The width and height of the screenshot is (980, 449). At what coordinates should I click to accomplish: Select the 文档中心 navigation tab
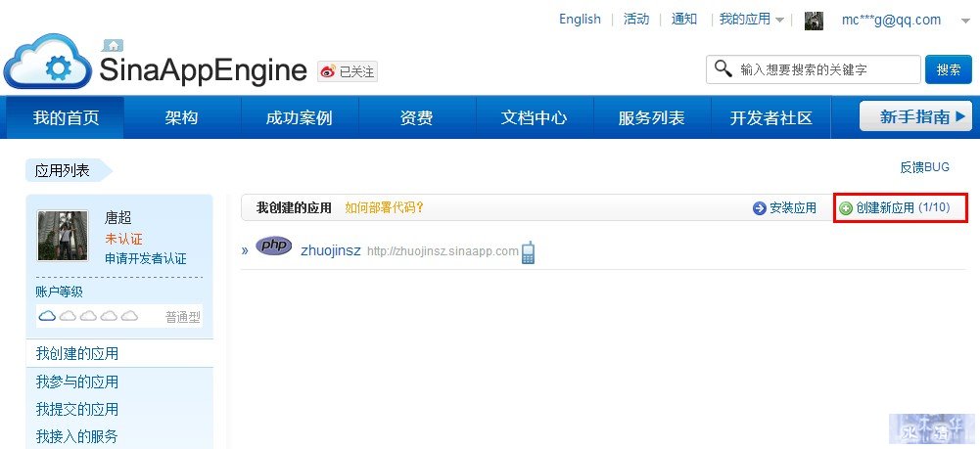[535, 117]
